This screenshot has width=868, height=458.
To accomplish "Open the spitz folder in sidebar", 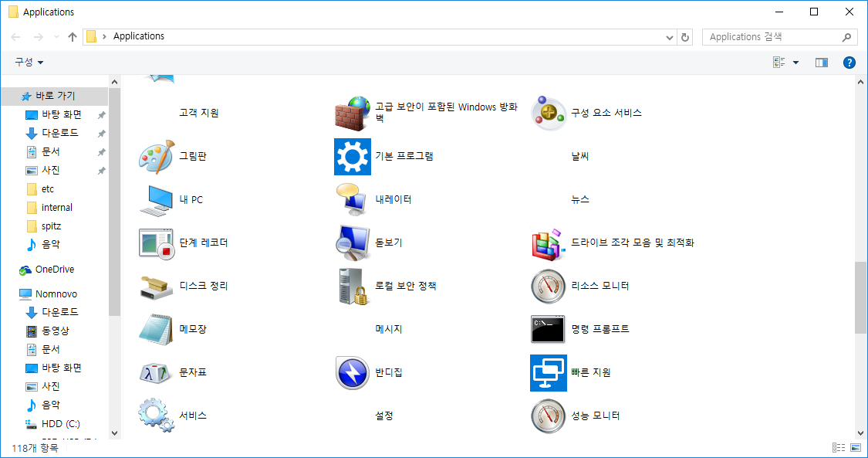I will click(51, 226).
